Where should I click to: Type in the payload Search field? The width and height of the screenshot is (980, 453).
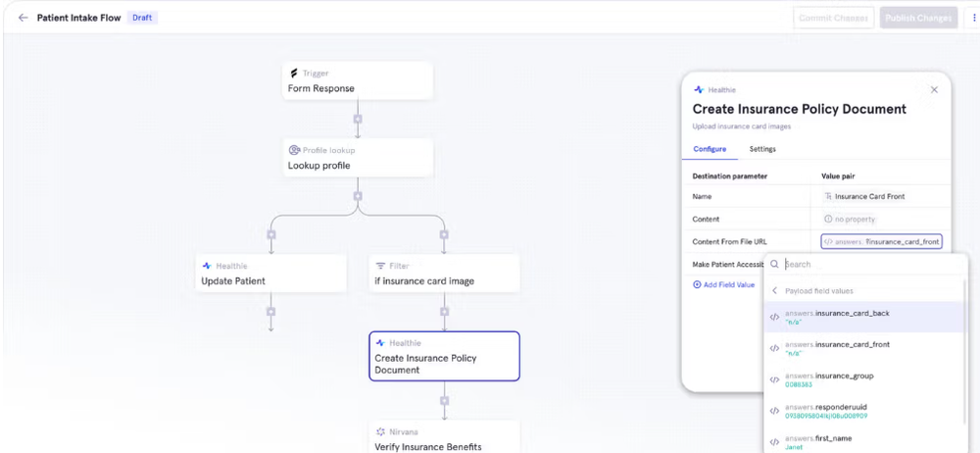(862, 264)
